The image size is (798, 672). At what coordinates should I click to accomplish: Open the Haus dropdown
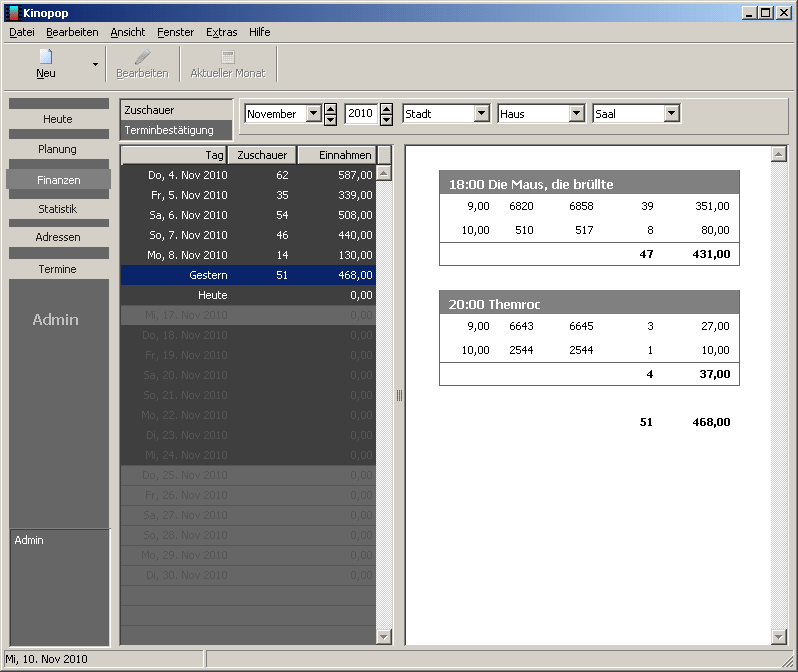[576, 114]
